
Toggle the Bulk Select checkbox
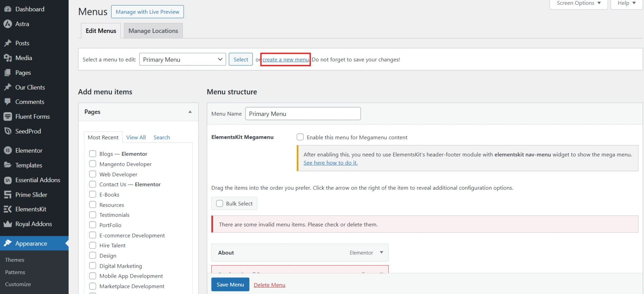[220, 204]
